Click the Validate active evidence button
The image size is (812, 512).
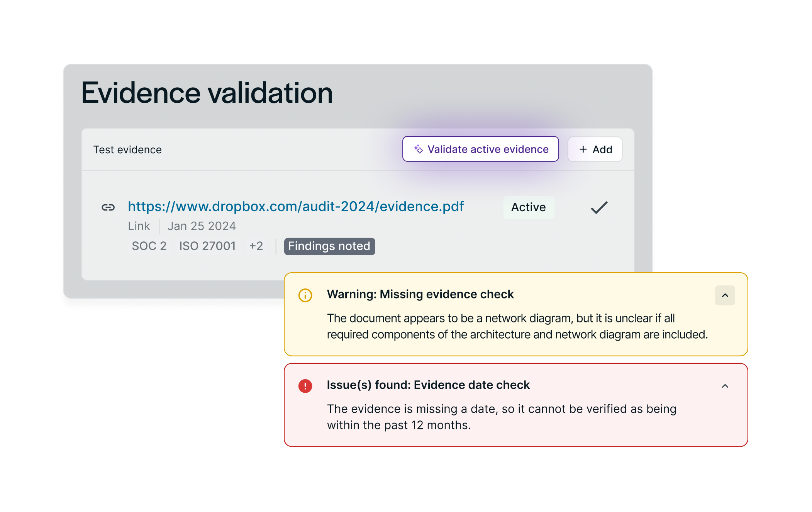click(x=480, y=149)
